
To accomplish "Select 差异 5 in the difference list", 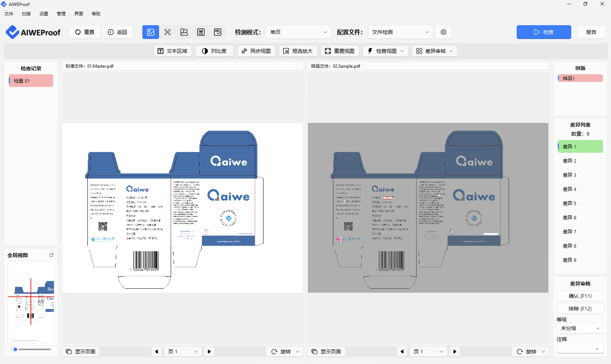I will 580,203.
